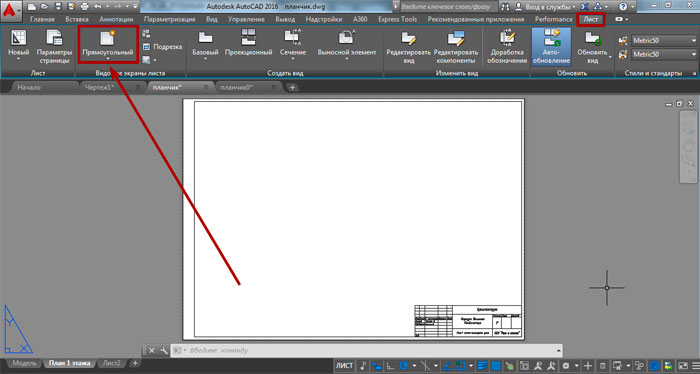
Task: Click the Выносной элемент detail icon
Action: tap(347, 44)
